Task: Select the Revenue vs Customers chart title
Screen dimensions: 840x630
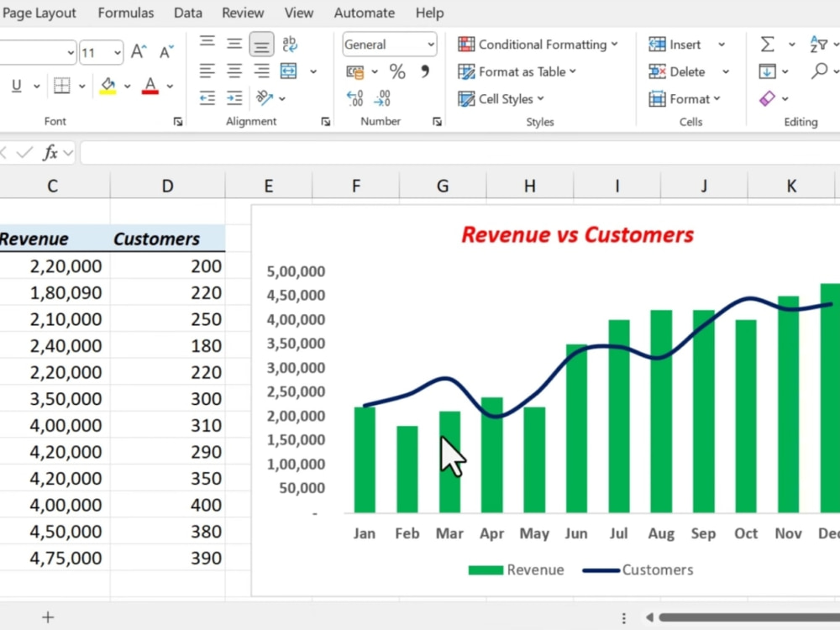Action: tap(578, 234)
